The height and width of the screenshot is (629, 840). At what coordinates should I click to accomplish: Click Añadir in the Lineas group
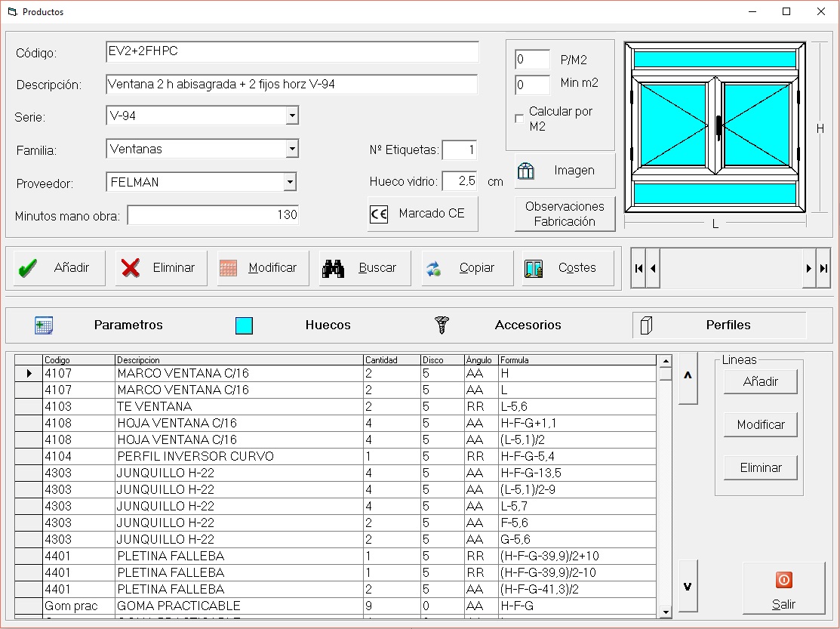pos(760,382)
